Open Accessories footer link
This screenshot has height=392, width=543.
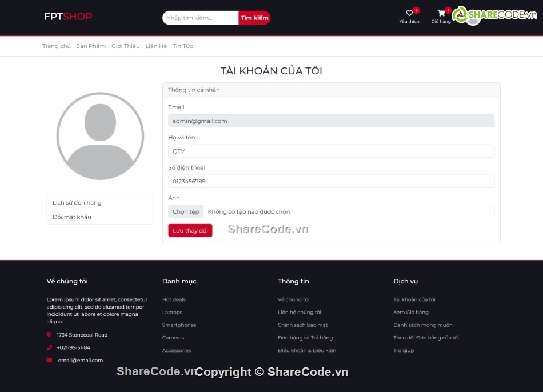click(177, 350)
